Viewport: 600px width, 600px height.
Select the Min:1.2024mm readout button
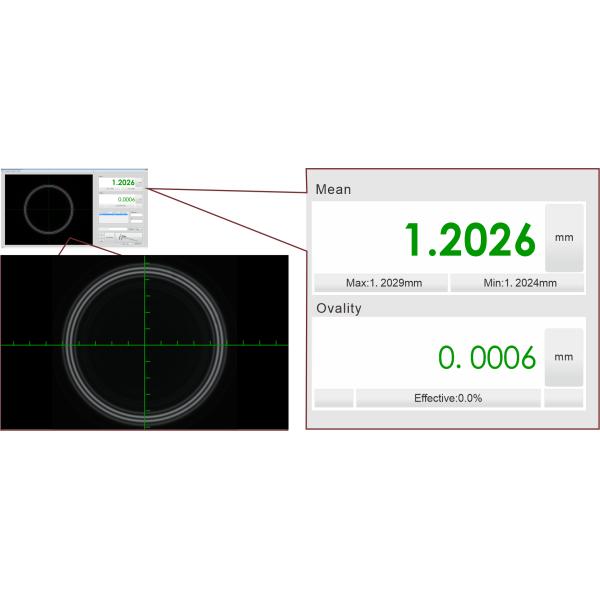[517, 283]
